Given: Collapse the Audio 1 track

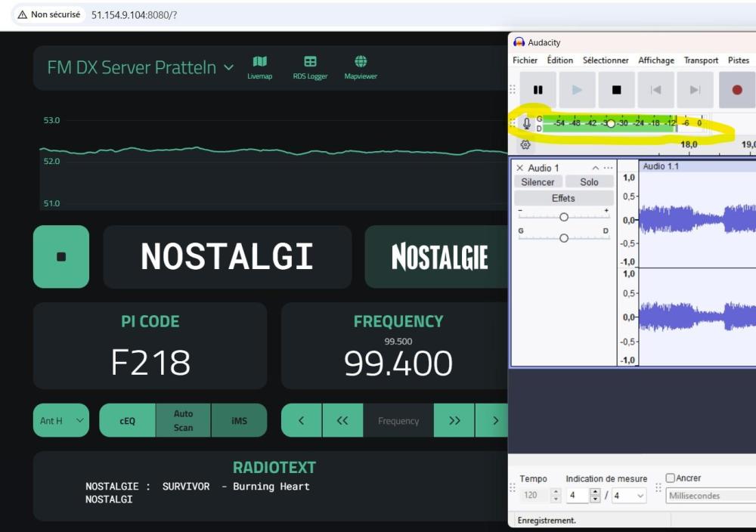Looking at the screenshot, I should pyautogui.click(x=596, y=168).
